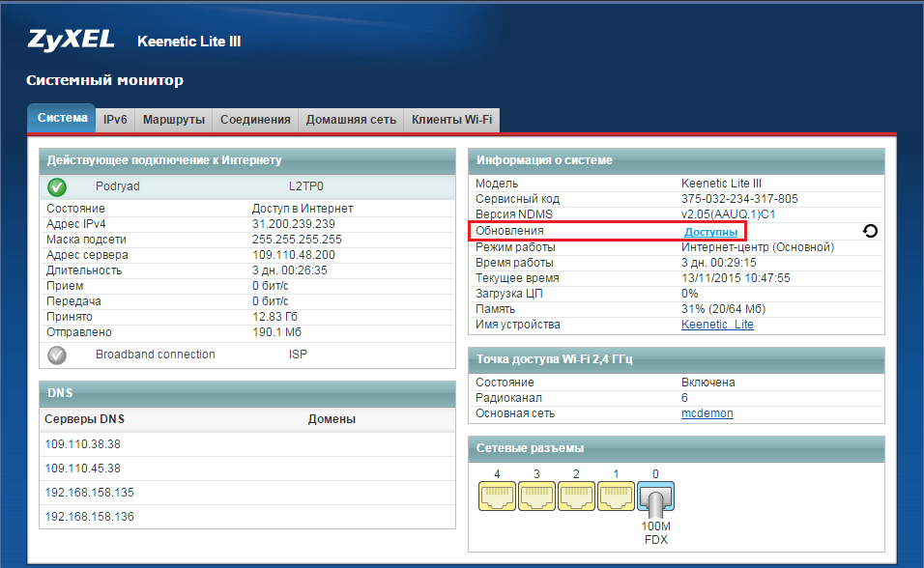Click DNS server 109.110.45.38
The height and width of the screenshot is (568, 924).
pos(82,469)
